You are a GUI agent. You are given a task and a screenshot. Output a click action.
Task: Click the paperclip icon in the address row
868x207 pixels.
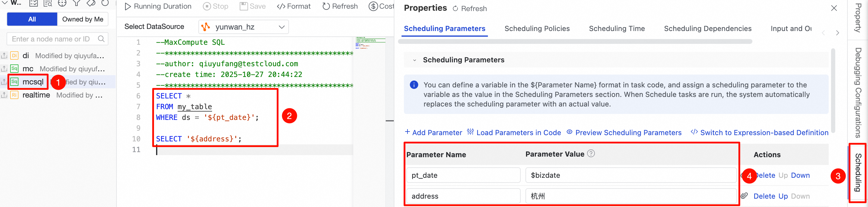pyautogui.click(x=744, y=196)
